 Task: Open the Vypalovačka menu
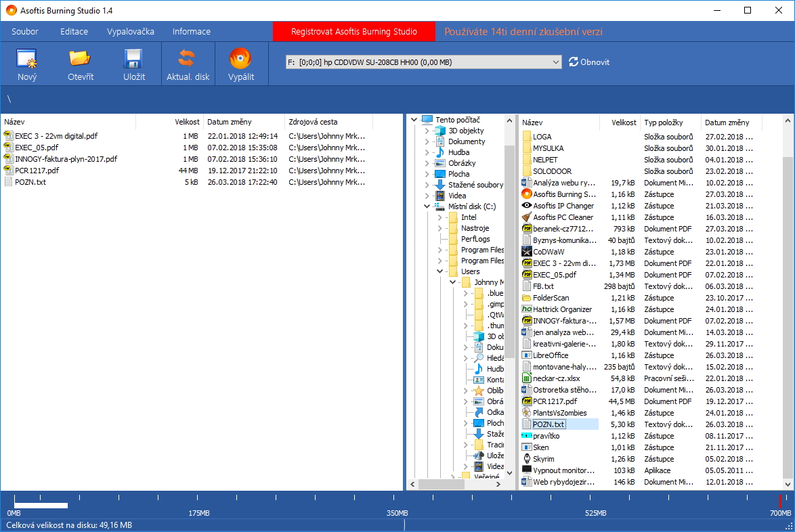tap(130, 31)
